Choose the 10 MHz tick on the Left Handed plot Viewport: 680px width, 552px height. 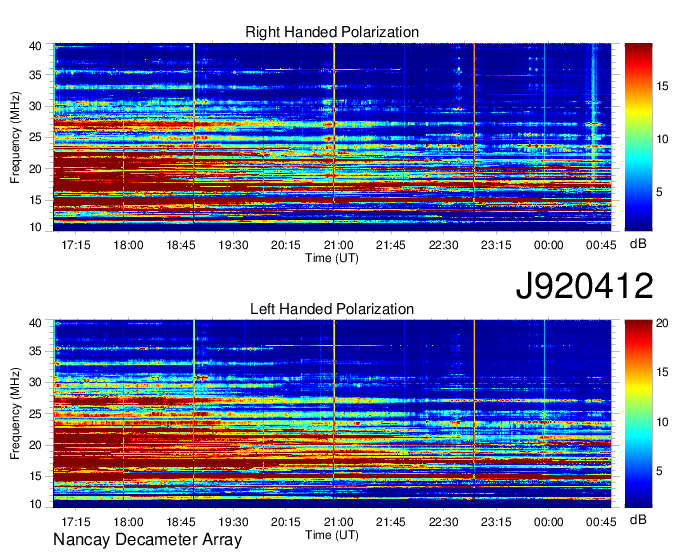(x=35, y=504)
